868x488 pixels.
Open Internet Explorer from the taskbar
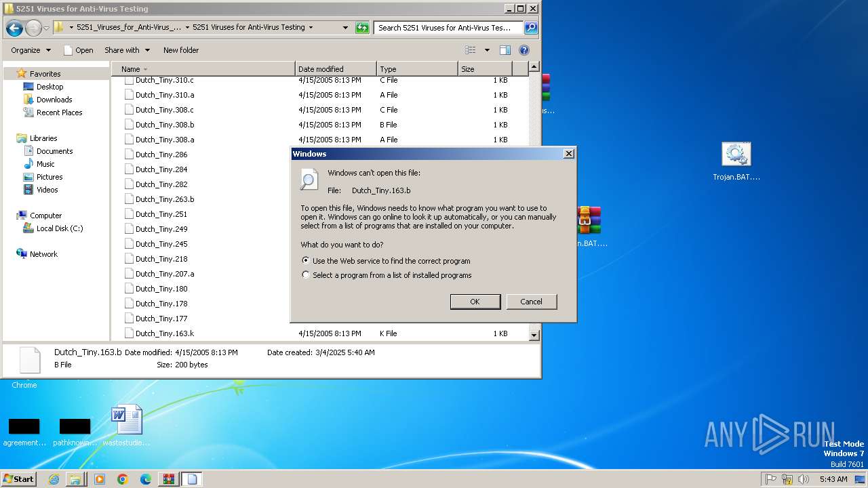pyautogui.click(x=54, y=479)
